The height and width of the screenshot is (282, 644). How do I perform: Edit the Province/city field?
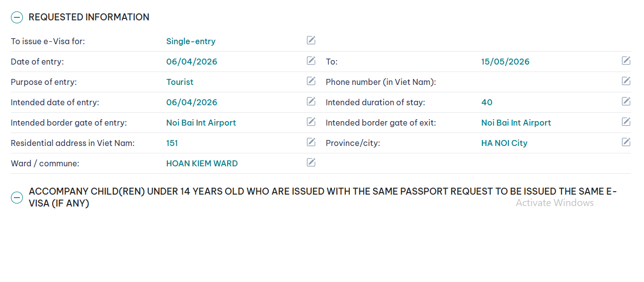pyautogui.click(x=626, y=142)
